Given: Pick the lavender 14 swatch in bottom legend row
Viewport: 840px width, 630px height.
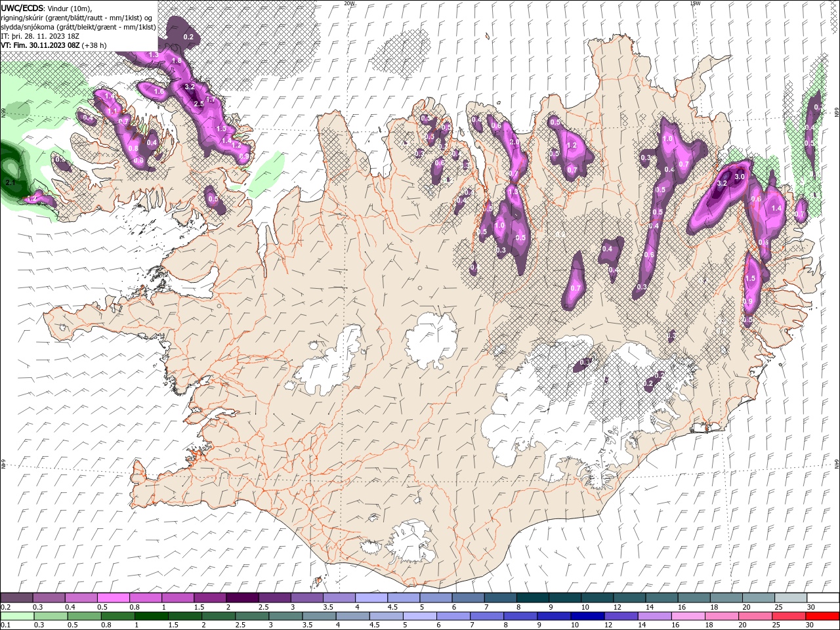Looking at the screenshot, I should [654, 616].
